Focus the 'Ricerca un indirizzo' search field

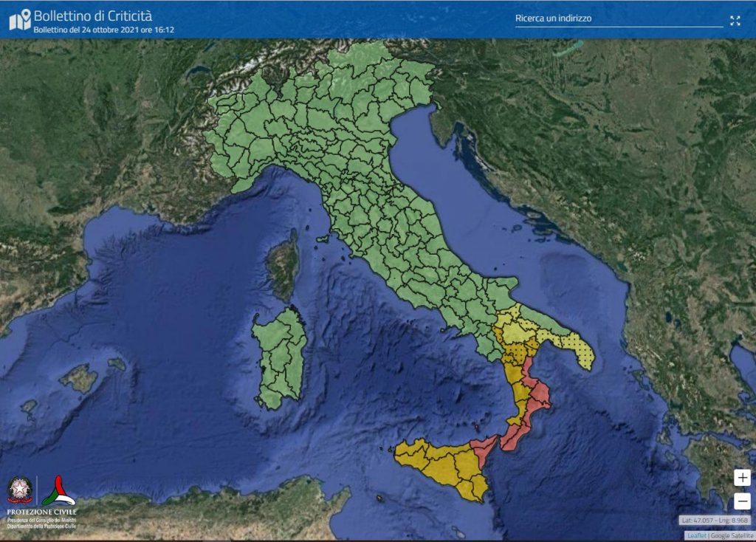click(618, 18)
